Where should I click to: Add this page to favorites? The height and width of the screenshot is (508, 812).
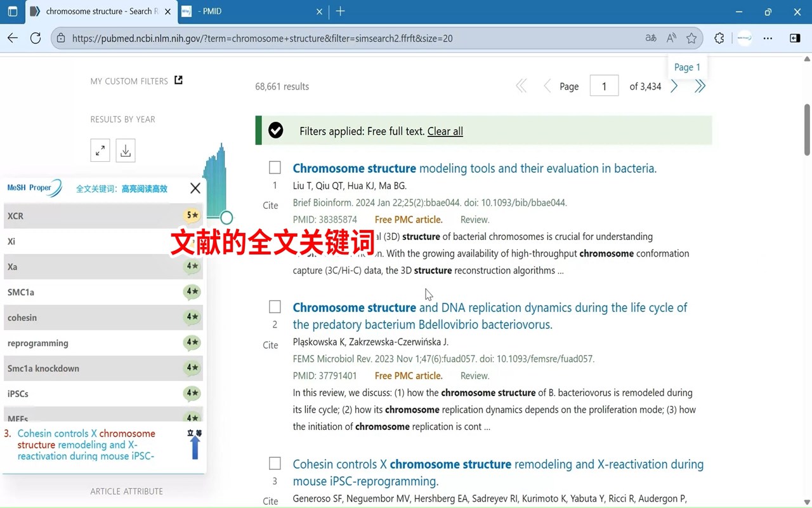691,38
